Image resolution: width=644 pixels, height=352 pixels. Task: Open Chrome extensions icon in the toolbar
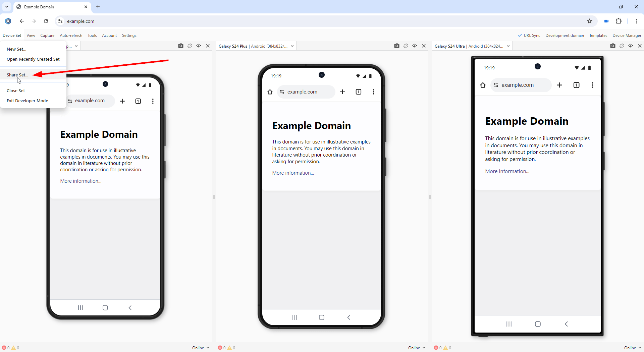click(x=619, y=21)
